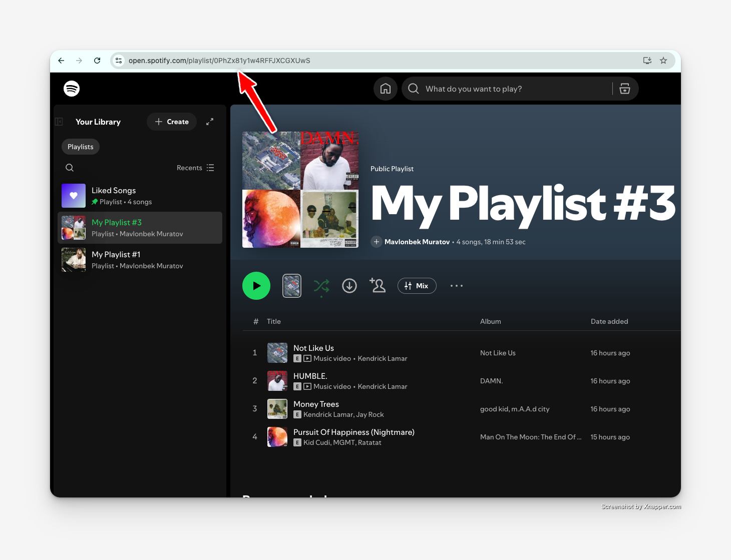Click the Your Library heading

(98, 122)
